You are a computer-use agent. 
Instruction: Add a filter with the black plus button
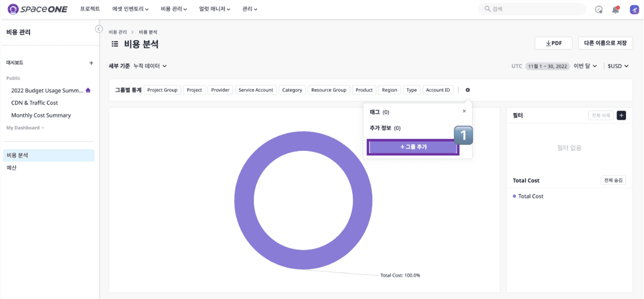pos(621,115)
